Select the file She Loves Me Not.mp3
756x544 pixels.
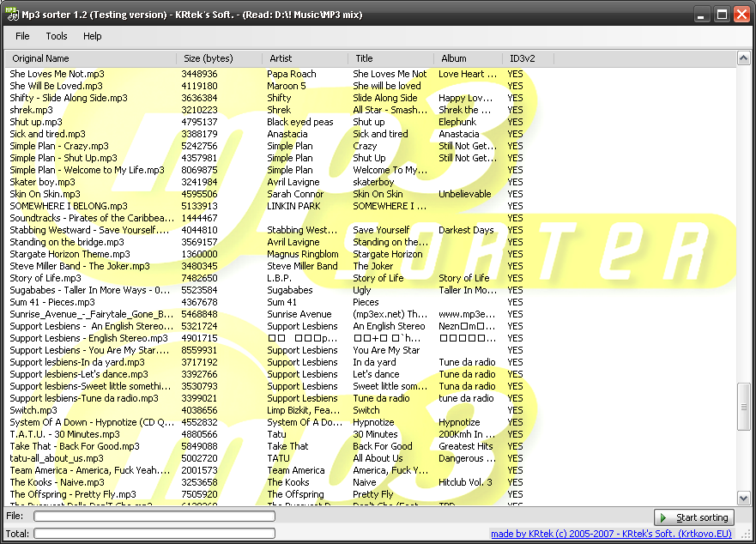tap(57, 74)
